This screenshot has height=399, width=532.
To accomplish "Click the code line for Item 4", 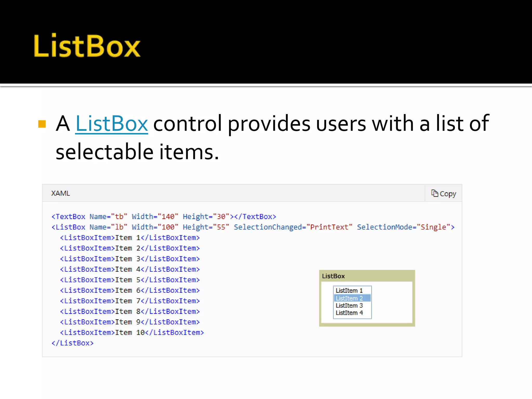I will (x=130, y=269).
